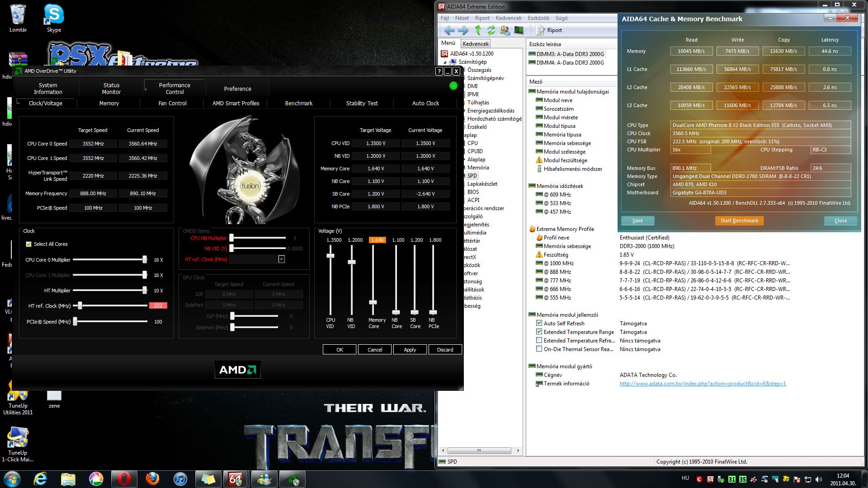Open the zene desktop file
This screenshot has height=488, width=868.
(54, 399)
